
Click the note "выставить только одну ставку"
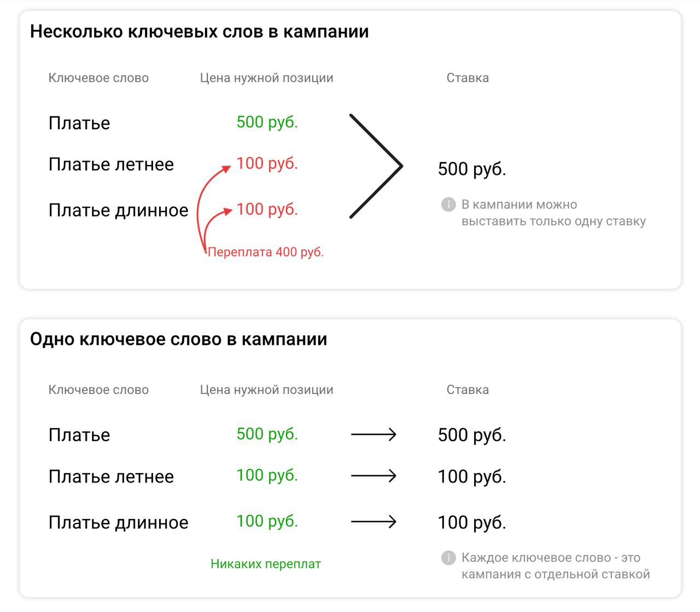tap(553, 221)
